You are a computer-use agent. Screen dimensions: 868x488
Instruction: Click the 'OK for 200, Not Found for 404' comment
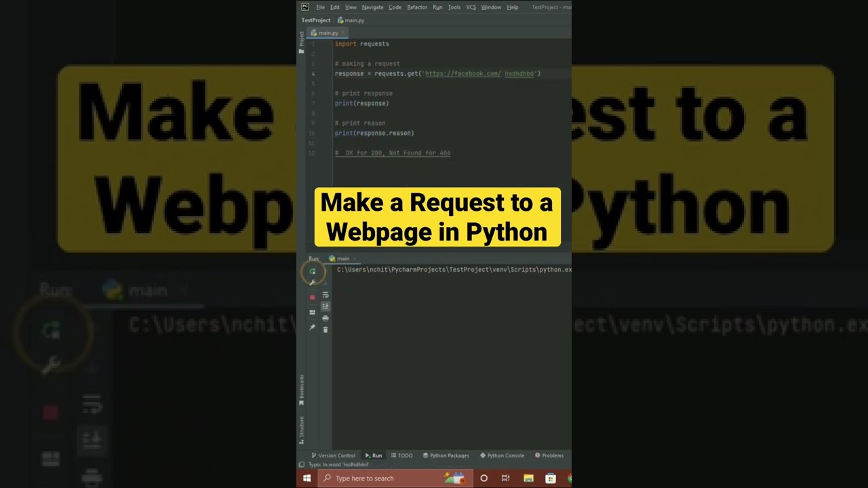pos(393,153)
